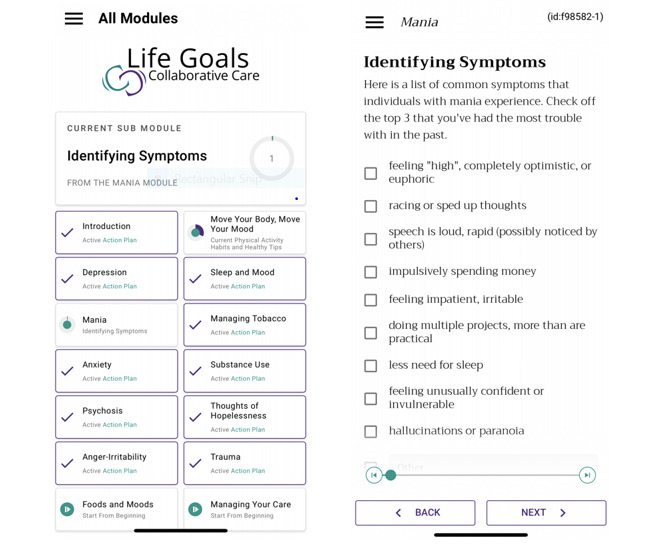
Task: Check 'racing or sped up thoughts'
Action: point(371,206)
